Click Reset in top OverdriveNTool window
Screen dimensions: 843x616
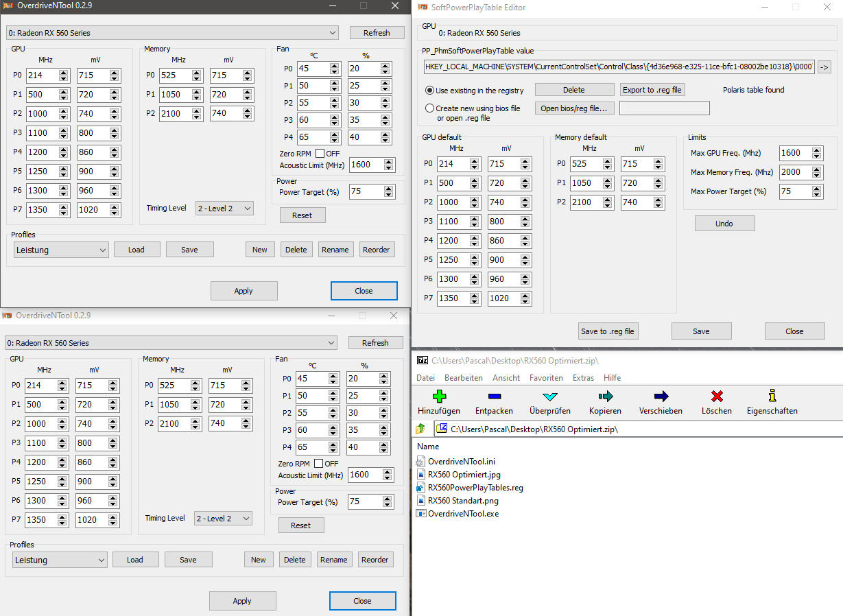302,215
